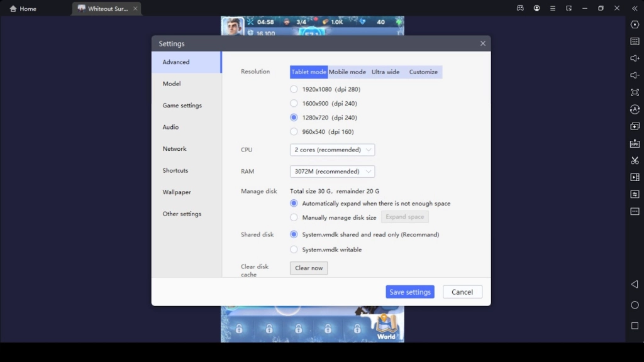Select the 1920x1080 resolution option
Viewport: 644px width, 362px height.
coord(294,89)
